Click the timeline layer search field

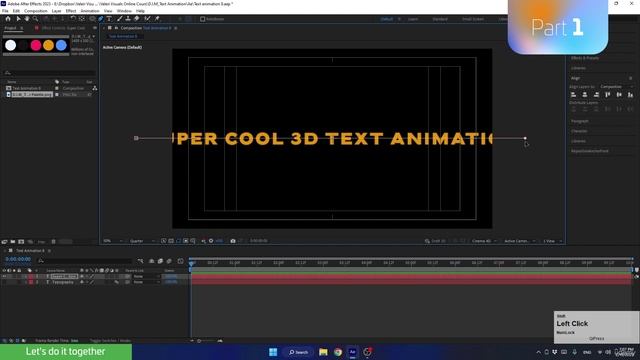[86, 260]
